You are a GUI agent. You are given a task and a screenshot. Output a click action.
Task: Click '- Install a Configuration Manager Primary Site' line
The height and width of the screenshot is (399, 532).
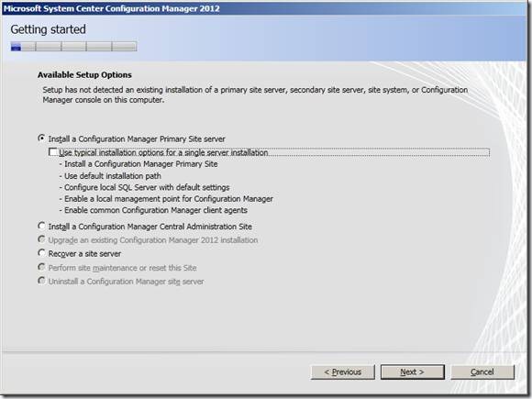[139, 164]
